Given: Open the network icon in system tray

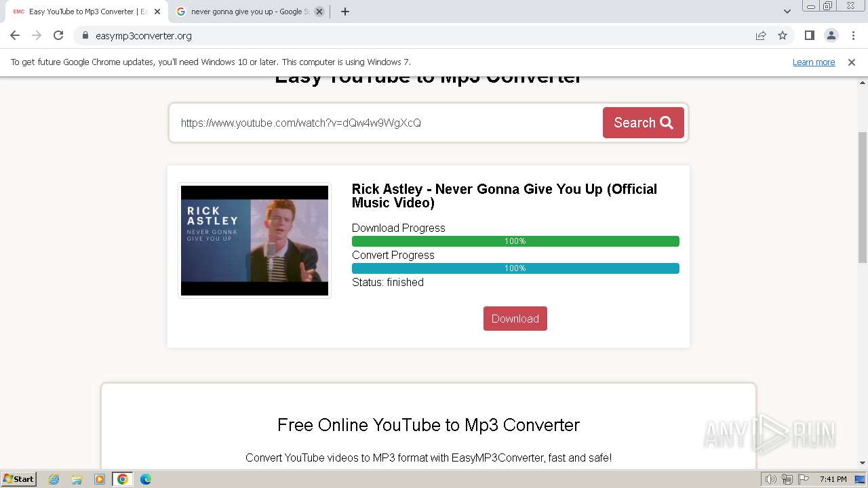Looking at the screenshot, I should tap(787, 479).
